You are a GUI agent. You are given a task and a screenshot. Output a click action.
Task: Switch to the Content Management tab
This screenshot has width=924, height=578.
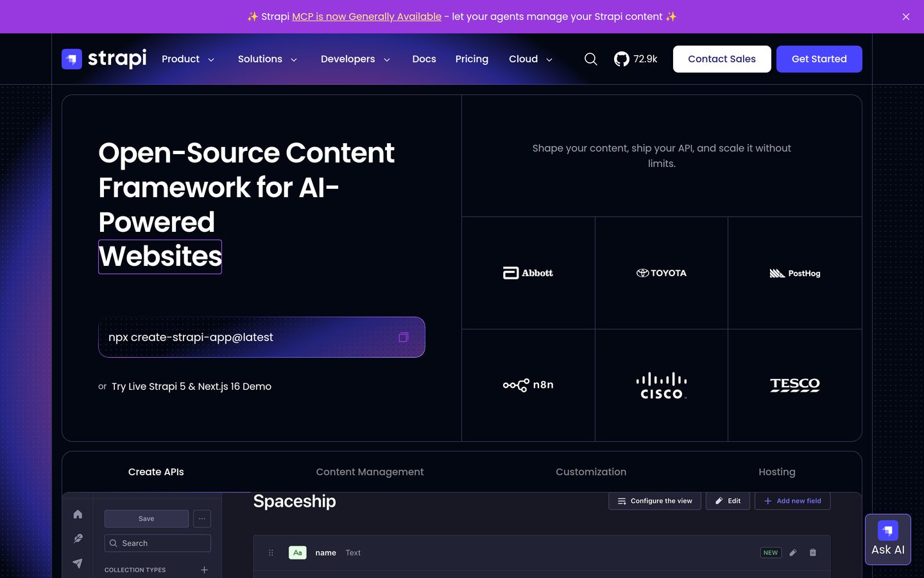point(370,472)
